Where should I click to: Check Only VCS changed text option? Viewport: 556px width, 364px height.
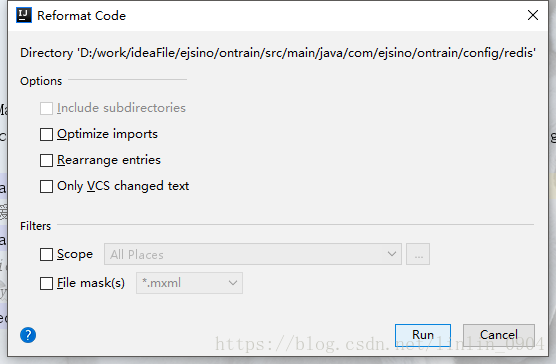click(46, 186)
